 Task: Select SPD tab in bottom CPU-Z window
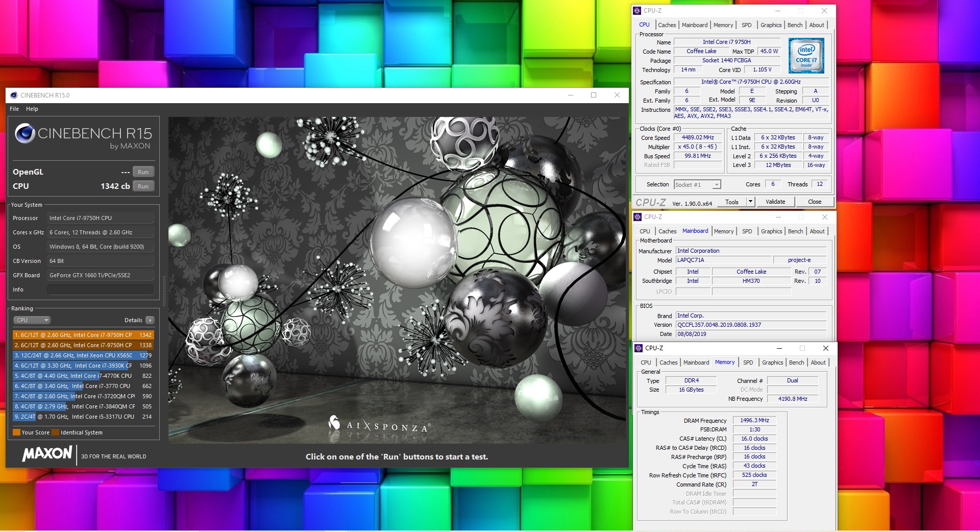tap(748, 362)
